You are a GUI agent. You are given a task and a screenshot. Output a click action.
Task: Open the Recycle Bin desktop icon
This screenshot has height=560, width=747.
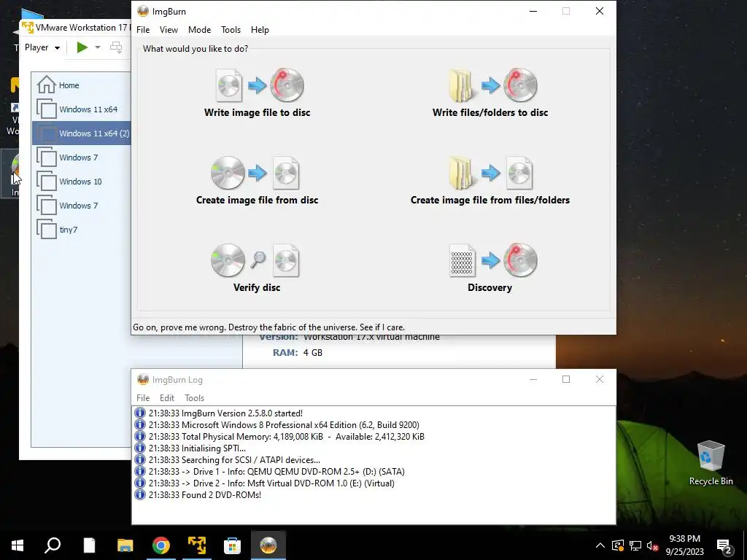click(x=711, y=462)
